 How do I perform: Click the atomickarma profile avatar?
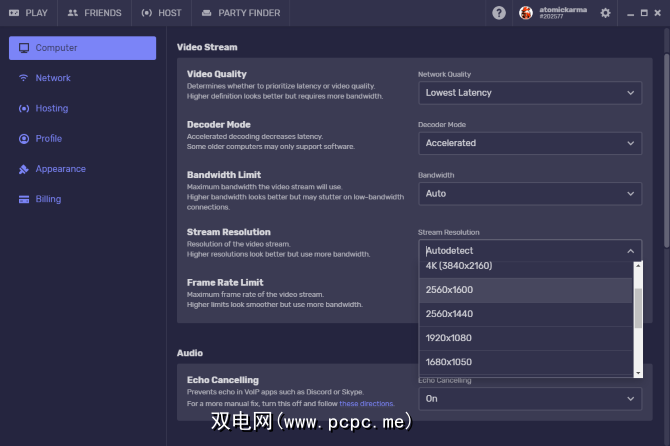point(526,13)
